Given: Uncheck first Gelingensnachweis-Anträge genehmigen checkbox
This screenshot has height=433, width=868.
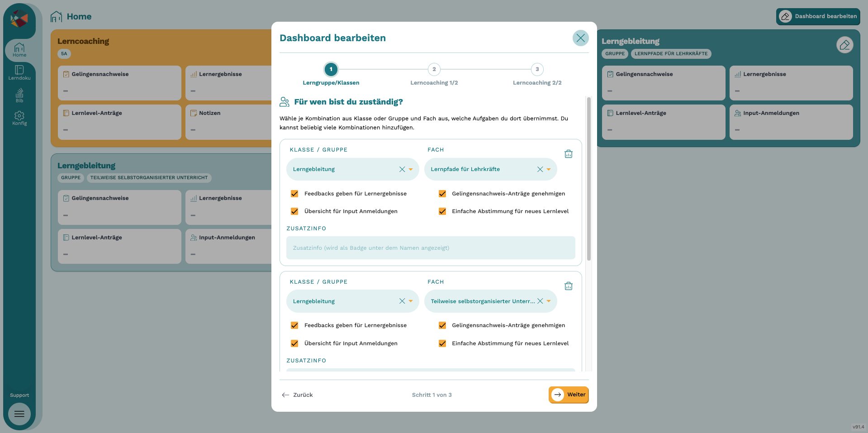Looking at the screenshot, I should pyautogui.click(x=442, y=194).
